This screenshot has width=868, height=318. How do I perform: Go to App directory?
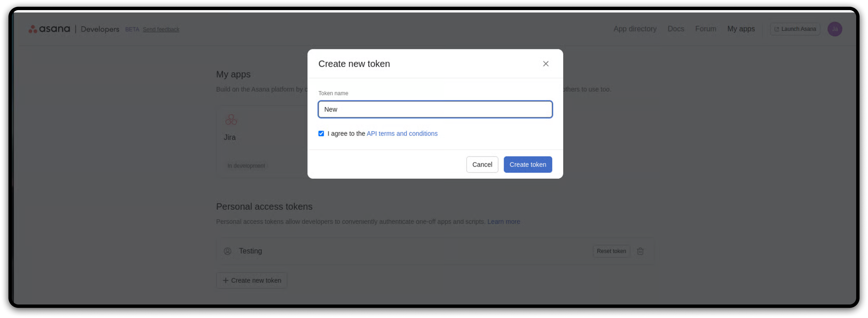pos(635,29)
